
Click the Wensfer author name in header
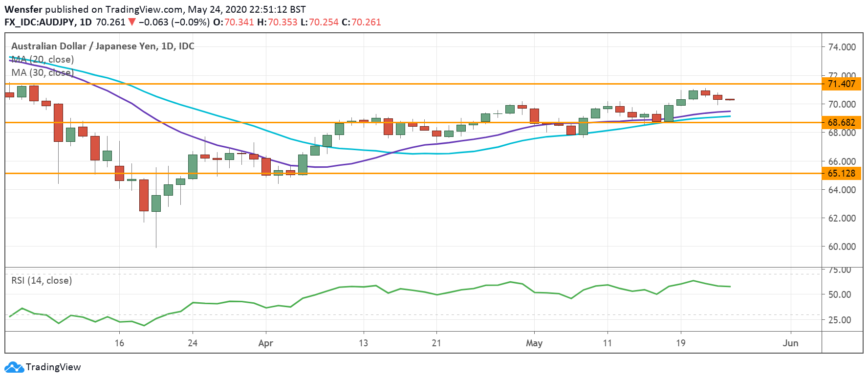click(23, 9)
